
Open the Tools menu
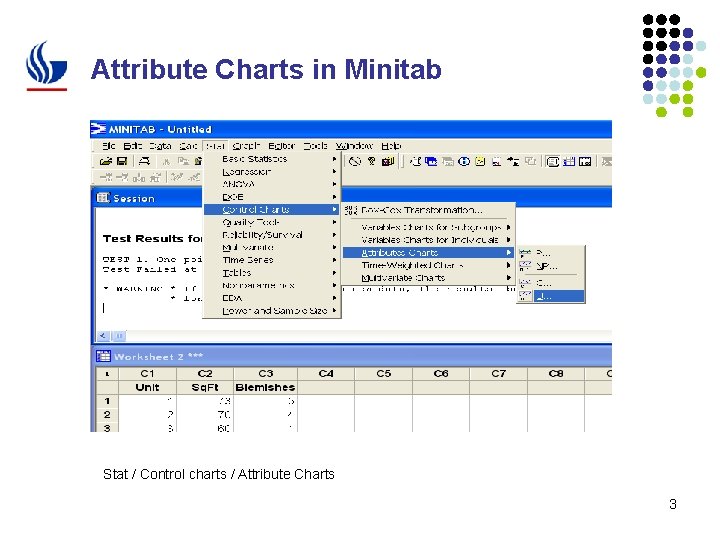[x=315, y=146]
